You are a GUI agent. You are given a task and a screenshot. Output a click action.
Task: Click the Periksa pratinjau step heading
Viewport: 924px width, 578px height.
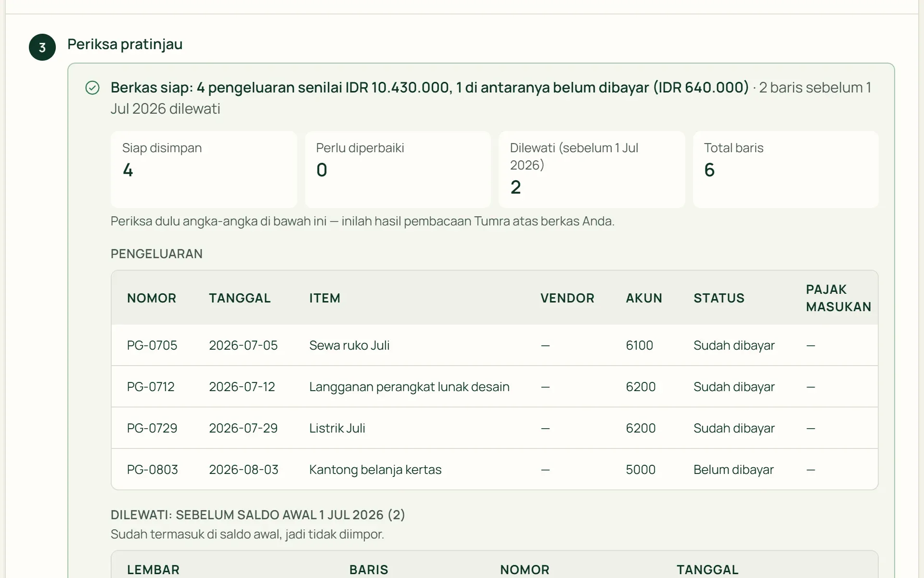pos(125,44)
